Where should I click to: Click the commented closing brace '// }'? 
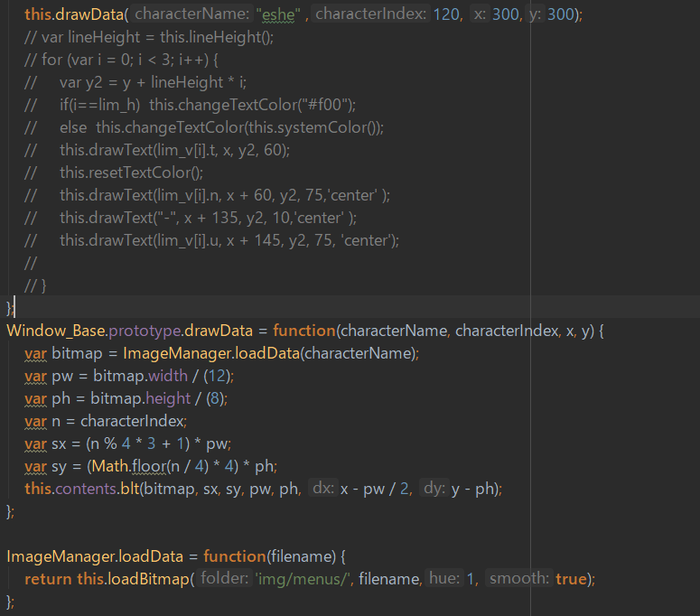(35, 285)
